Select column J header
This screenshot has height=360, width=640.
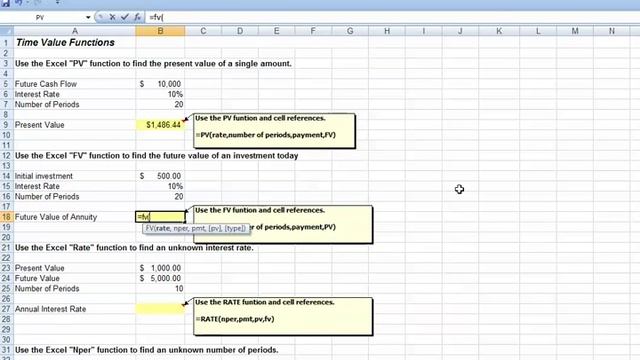[x=460, y=31]
